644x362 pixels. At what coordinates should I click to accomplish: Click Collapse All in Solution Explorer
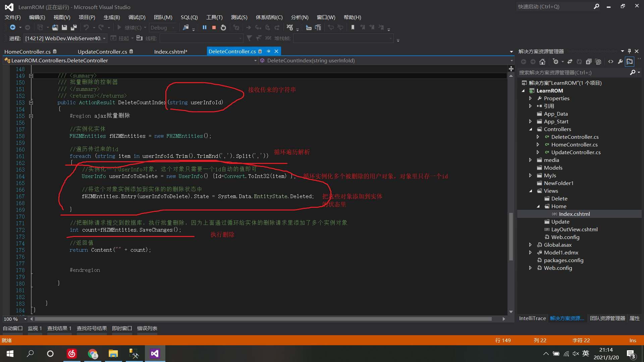pyautogui.click(x=589, y=62)
